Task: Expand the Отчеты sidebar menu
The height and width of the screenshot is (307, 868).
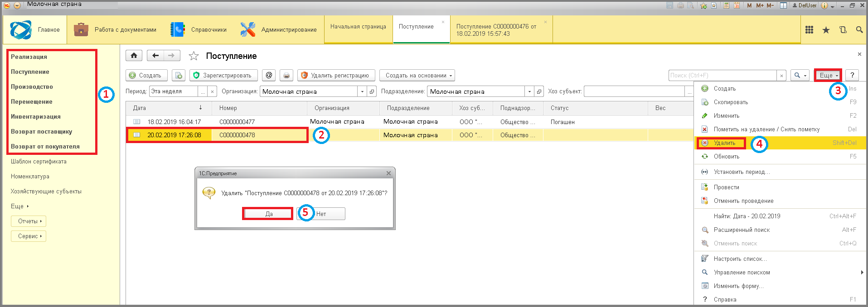Action: (x=29, y=221)
